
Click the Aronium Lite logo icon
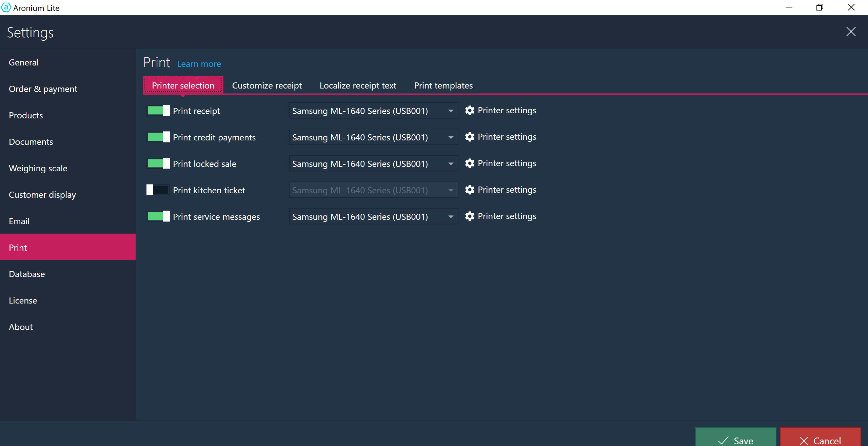6,7
